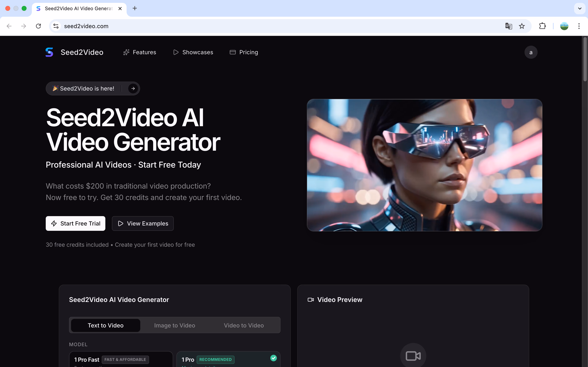The width and height of the screenshot is (588, 367).
Task: Reload the seed2video.com page
Action: 38,26
